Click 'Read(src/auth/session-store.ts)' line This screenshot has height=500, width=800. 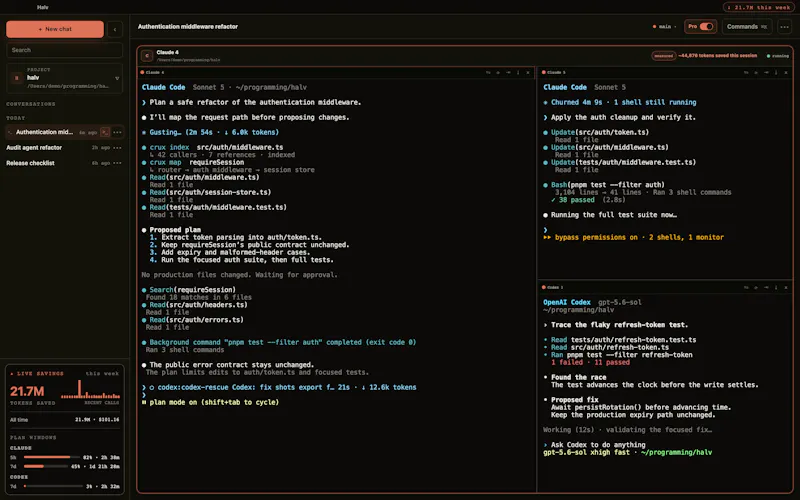(207, 192)
